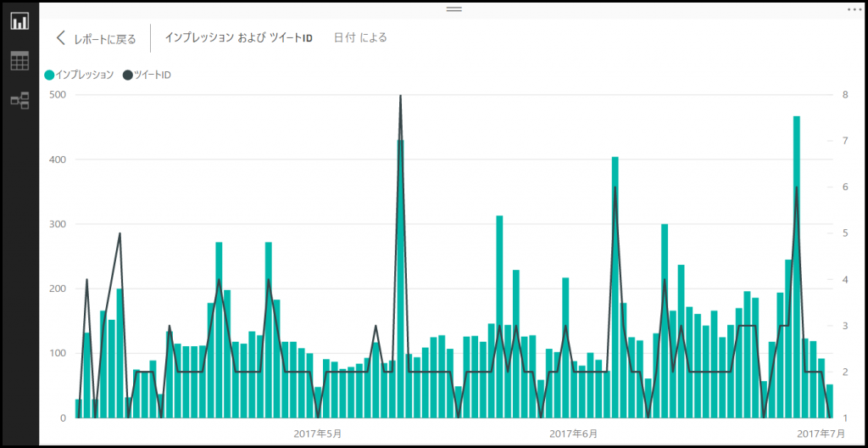This screenshot has width=868, height=448.
Task: Select the ツイートID legend label
Action: 153,75
